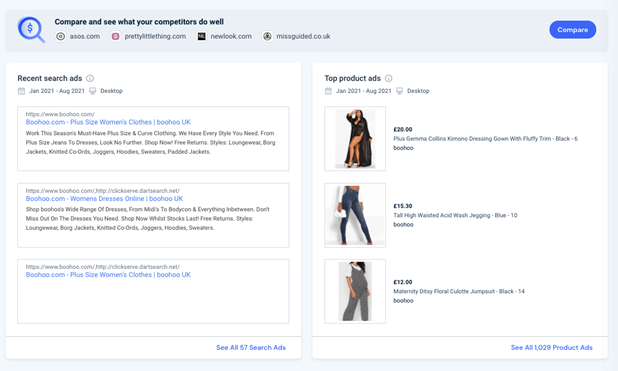Click desktop monitor icon under Recent search ads
Screen dimensions: 618x371
tap(93, 91)
